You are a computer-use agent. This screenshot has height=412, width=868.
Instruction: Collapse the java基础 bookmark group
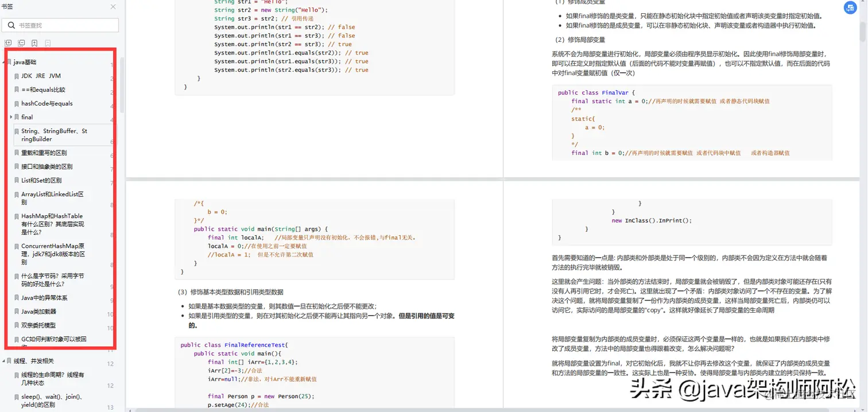3,62
